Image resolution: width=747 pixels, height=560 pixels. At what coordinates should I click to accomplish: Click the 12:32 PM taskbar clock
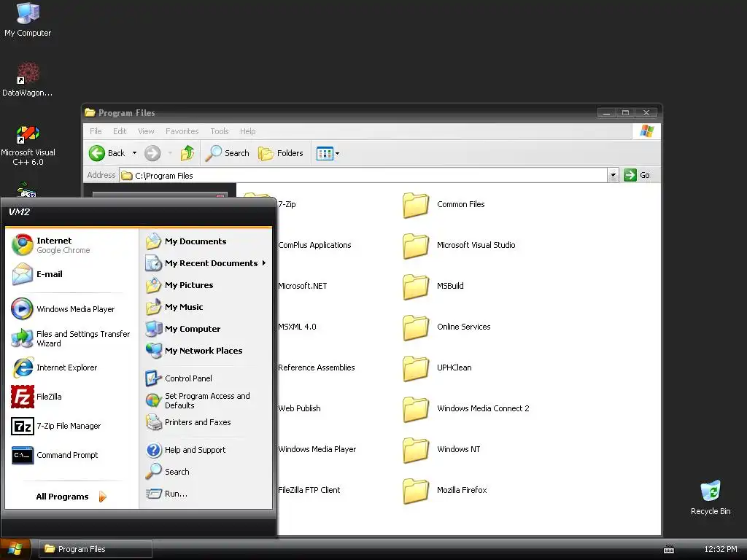point(720,549)
